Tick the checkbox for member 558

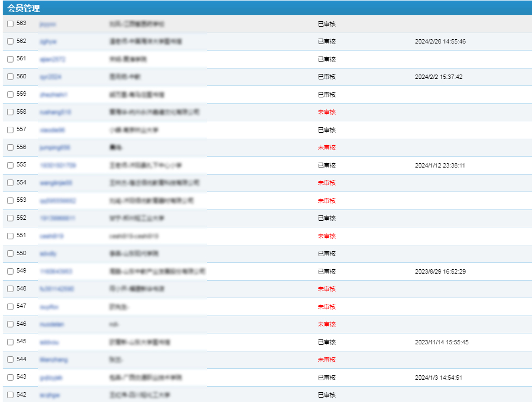[x=10, y=112]
